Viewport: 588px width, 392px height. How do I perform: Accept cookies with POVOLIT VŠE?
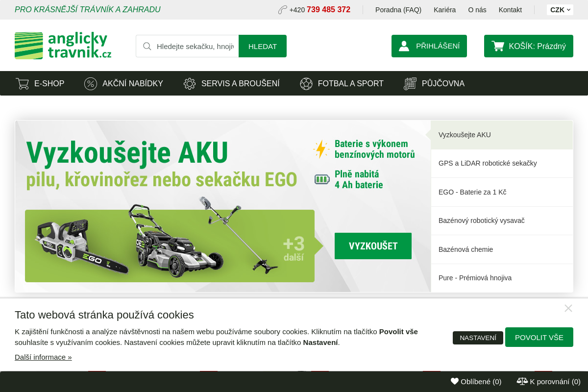[x=539, y=337]
